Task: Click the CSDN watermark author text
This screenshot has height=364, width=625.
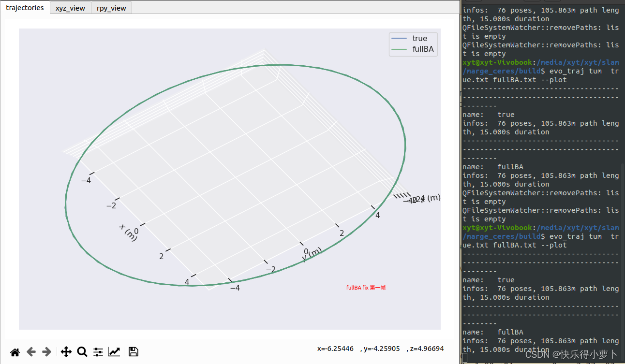Action: (572, 354)
